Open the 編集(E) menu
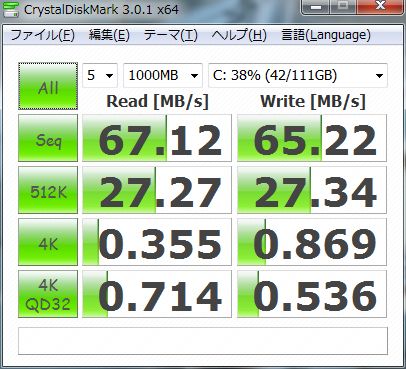Image resolution: width=406 pixels, height=369 pixels. click(x=109, y=35)
